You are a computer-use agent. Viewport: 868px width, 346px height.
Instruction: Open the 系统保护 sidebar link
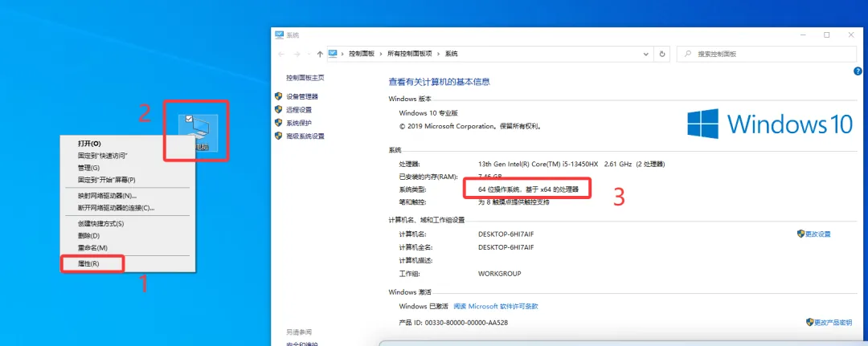[x=299, y=123]
